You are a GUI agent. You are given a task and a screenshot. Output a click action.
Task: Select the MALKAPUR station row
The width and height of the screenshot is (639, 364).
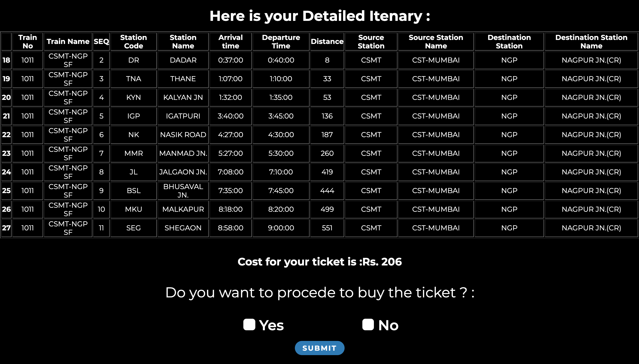pyautogui.click(x=183, y=209)
